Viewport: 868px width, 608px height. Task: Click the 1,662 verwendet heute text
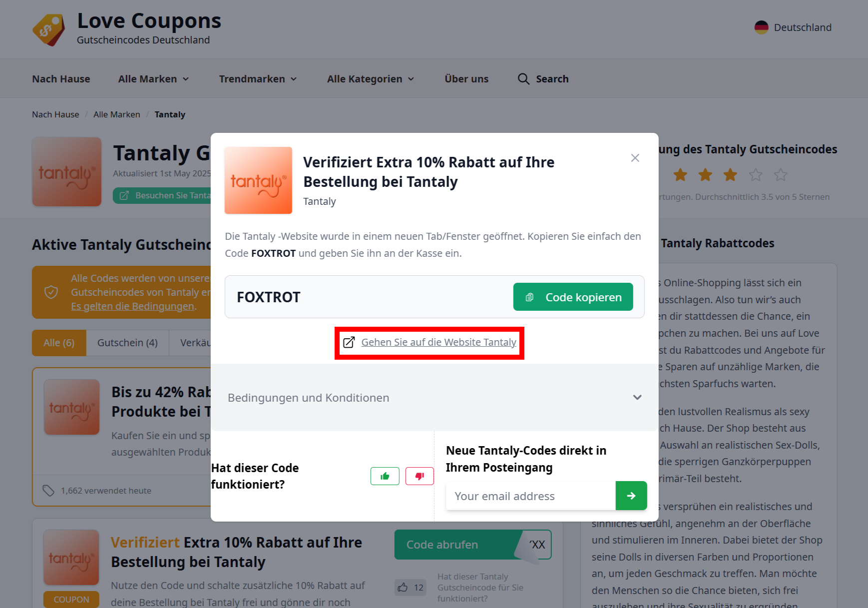click(x=106, y=491)
